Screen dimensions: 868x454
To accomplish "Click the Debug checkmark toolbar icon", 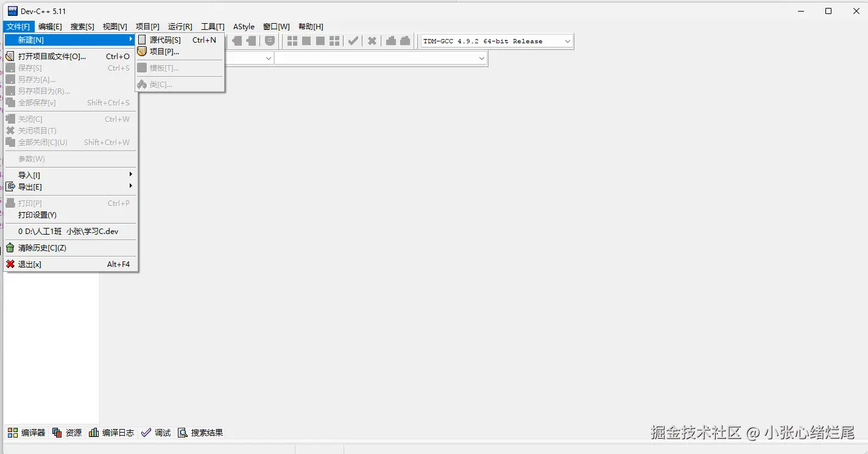I will [x=353, y=41].
